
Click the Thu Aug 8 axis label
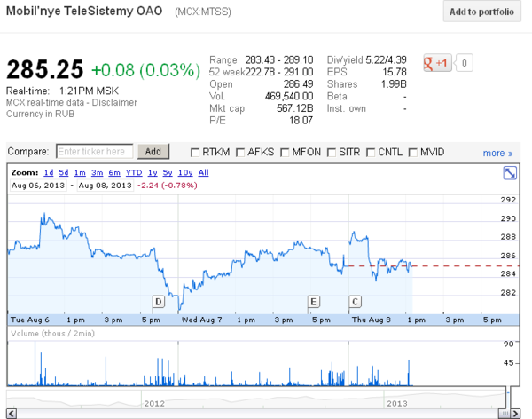click(x=372, y=320)
